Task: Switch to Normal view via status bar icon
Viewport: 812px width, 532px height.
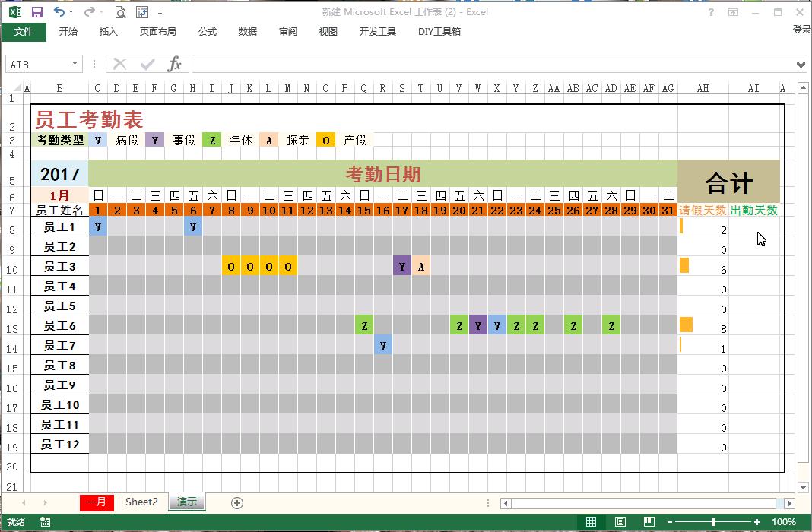Action: click(592, 522)
